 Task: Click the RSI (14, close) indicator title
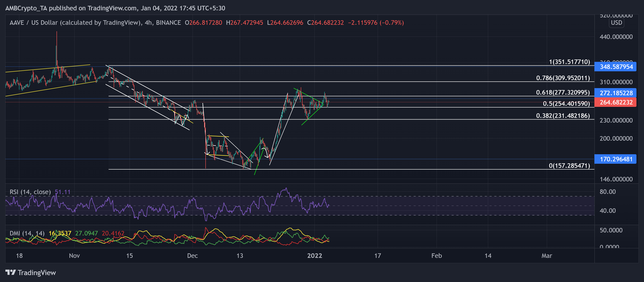pyautogui.click(x=30, y=192)
